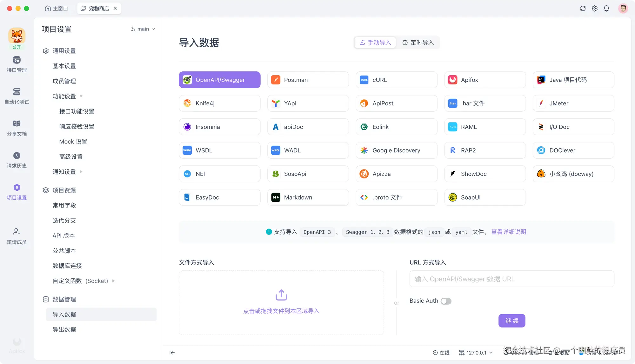
Task: Collapse 功能设置 tree arrow
Action: click(x=81, y=96)
